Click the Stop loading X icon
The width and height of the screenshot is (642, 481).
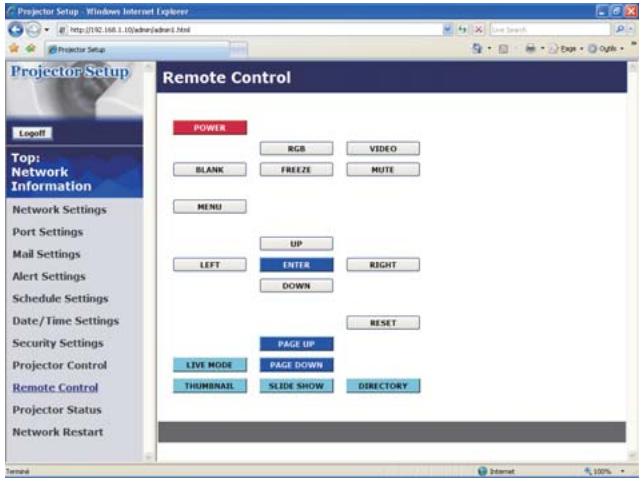(478, 29)
